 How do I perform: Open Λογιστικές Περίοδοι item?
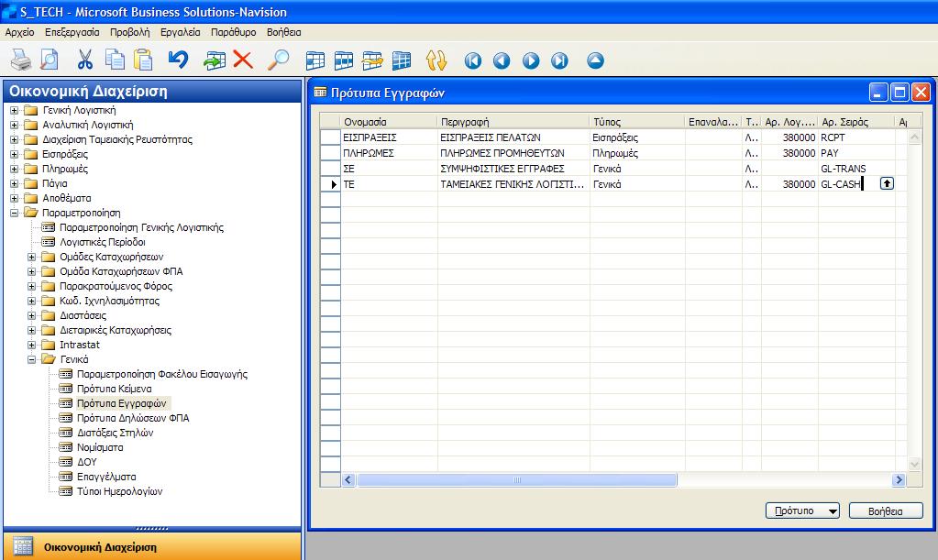pyautogui.click(x=103, y=242)
